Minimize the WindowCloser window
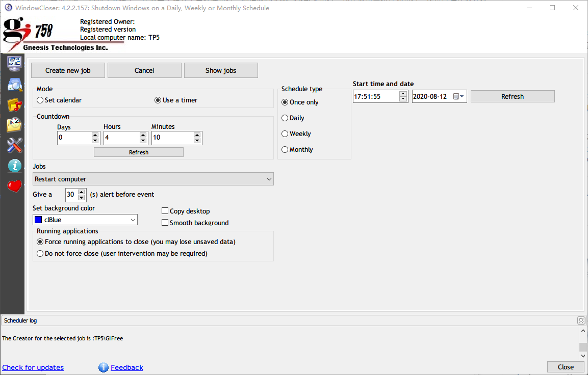 (x=529, y=8)
